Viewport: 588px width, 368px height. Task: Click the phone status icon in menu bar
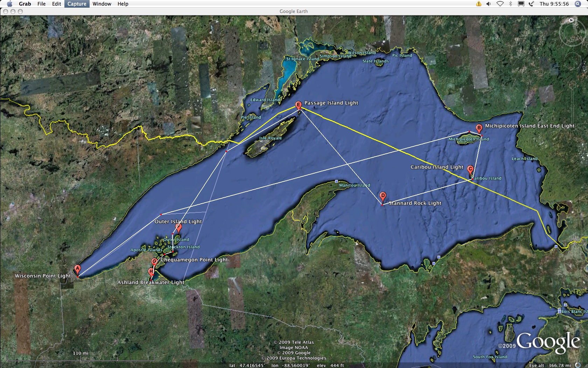531,4
